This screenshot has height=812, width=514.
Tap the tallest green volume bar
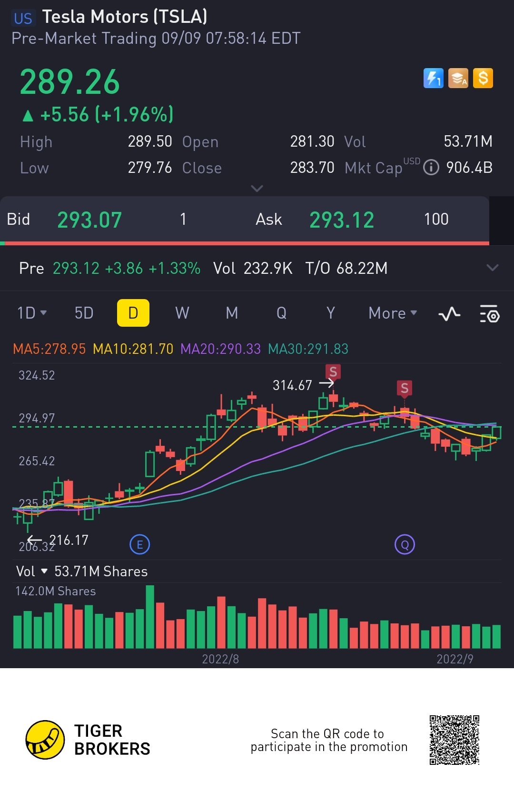pyautogui.click(x=150, y=617)
